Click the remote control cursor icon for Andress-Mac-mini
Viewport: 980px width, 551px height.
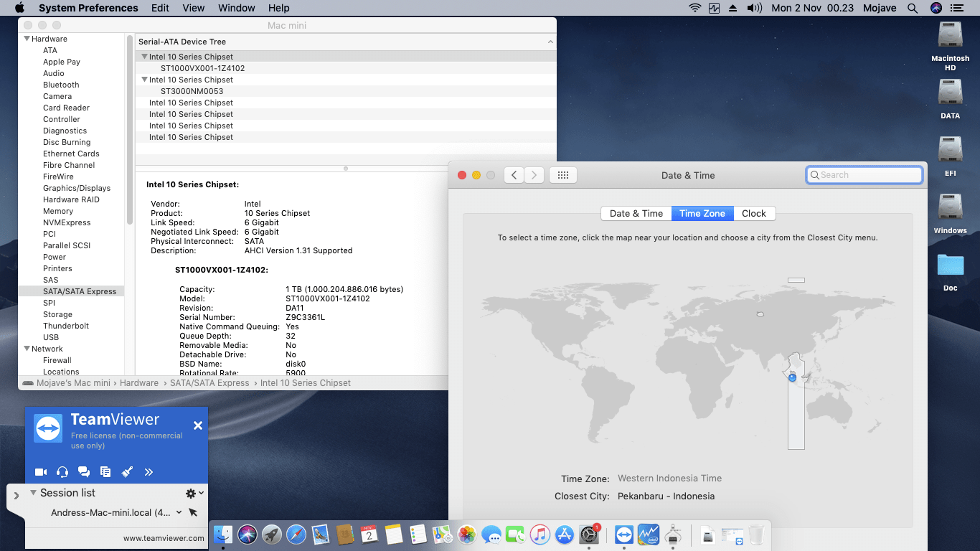(192, 512)
